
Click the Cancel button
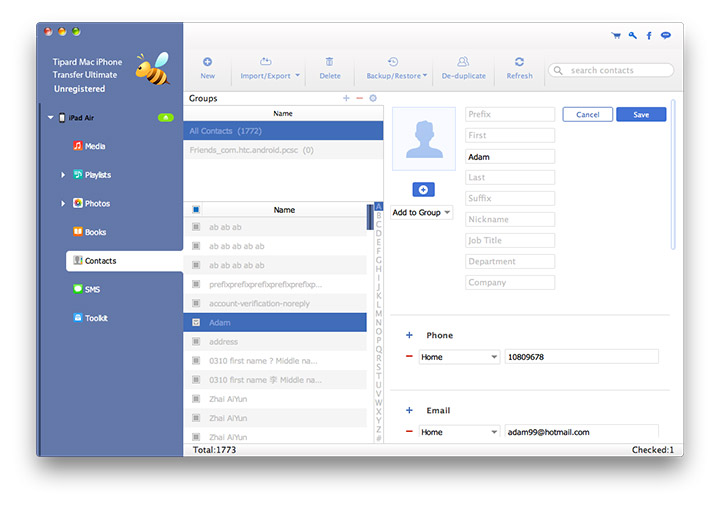(x=587, y=114)
